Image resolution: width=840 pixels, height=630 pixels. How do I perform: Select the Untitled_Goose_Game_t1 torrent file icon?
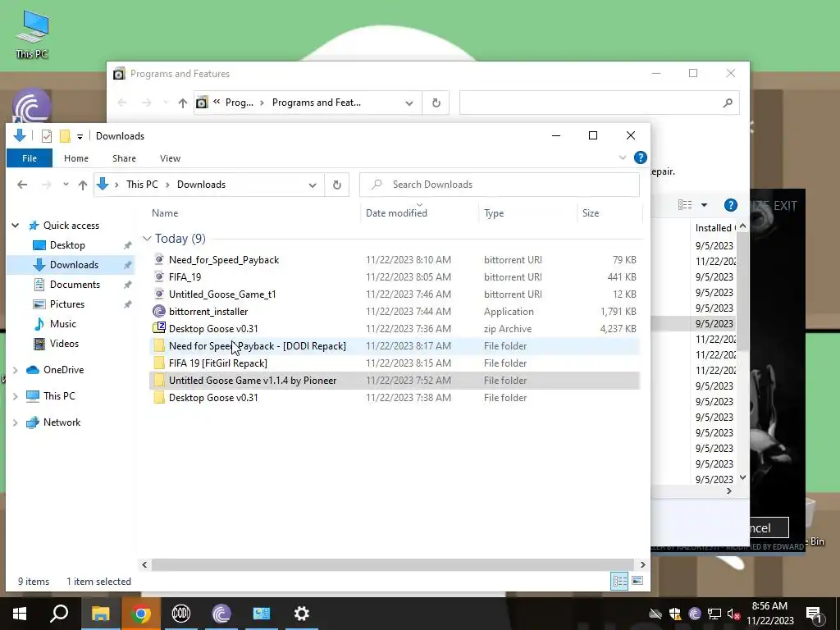coord(159,294)
